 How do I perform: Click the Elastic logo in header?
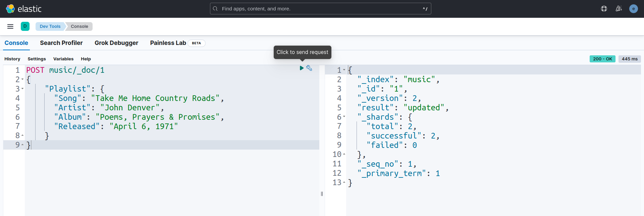23,9
